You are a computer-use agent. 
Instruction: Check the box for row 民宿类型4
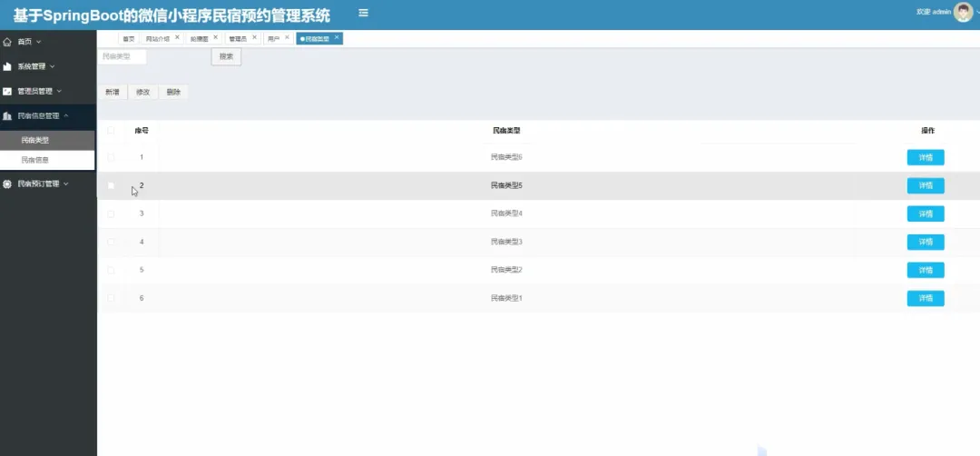click(x=111, y=214)
